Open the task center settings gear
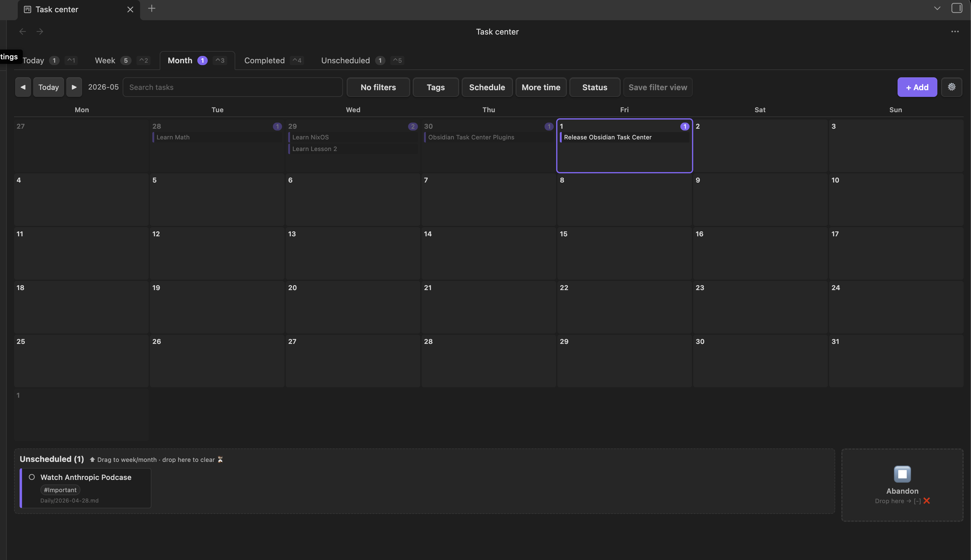The image size is (971, 560). 951,87
